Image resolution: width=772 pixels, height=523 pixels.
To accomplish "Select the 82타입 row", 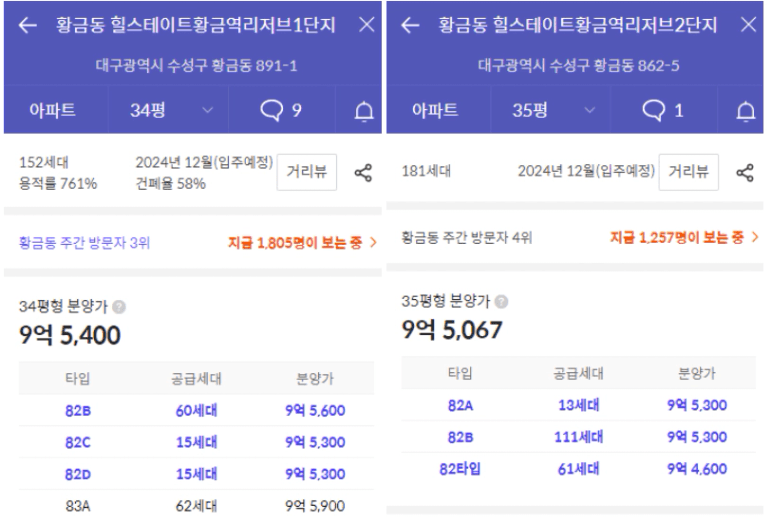I will point(579,469).
